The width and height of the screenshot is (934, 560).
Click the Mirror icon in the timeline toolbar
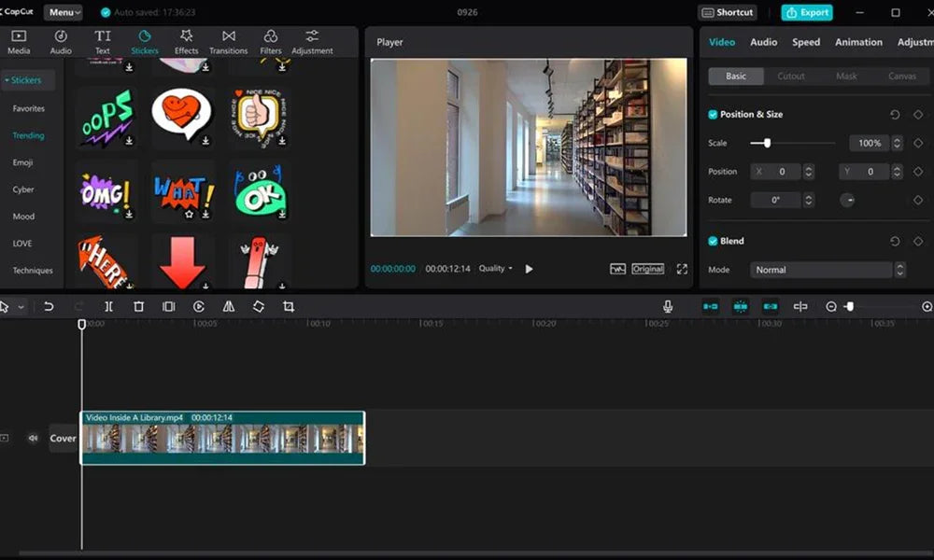coord(227,306)
